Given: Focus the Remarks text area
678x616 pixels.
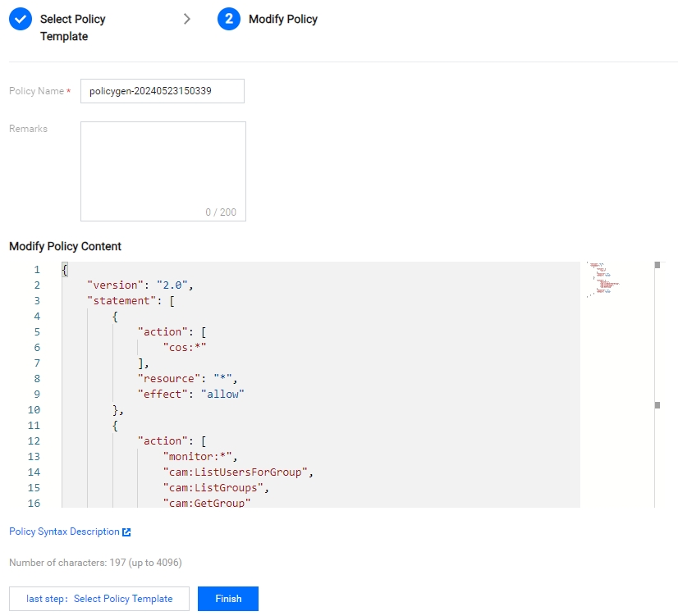Looking at the screenshot, I should [163, 171].
